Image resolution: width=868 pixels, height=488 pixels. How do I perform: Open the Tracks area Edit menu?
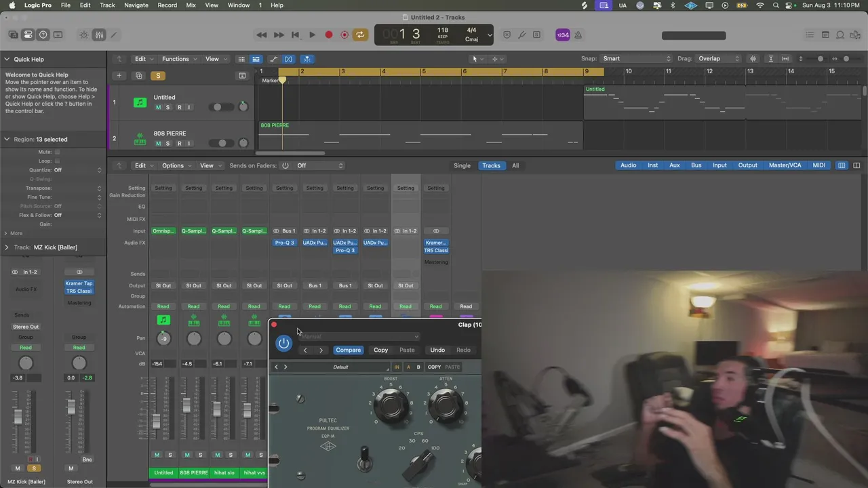(x=144, y=59)
